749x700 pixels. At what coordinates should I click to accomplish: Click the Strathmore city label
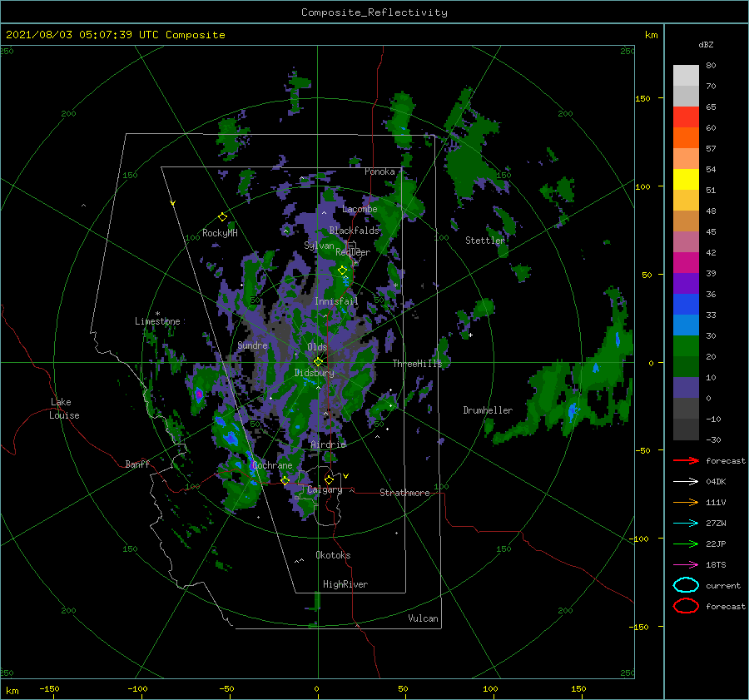tap(404, 493)
